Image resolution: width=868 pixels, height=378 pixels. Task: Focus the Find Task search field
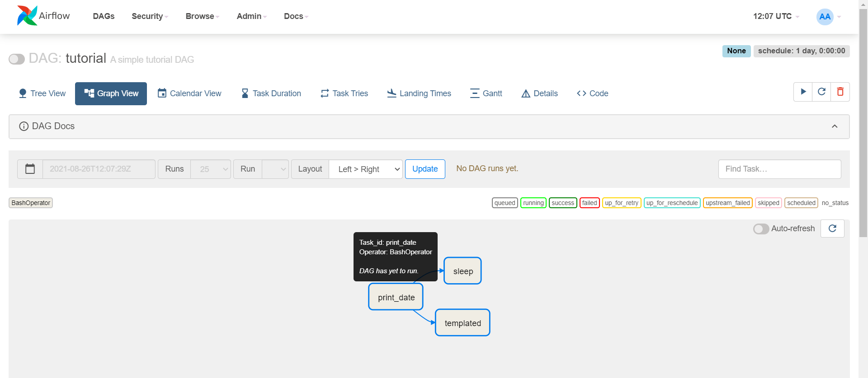779,169
